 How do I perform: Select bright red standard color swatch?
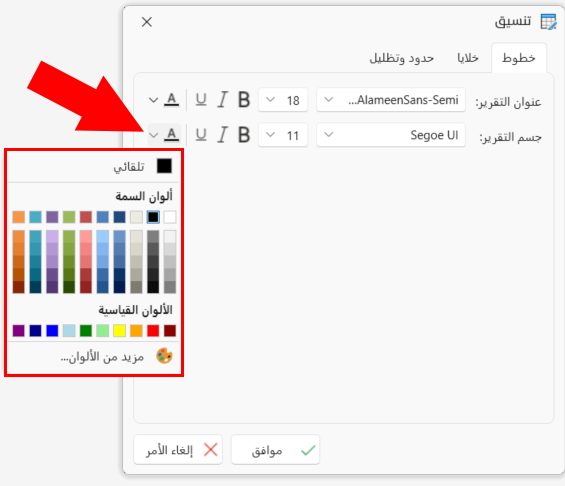pyautogui.click(x=153, y=331)
